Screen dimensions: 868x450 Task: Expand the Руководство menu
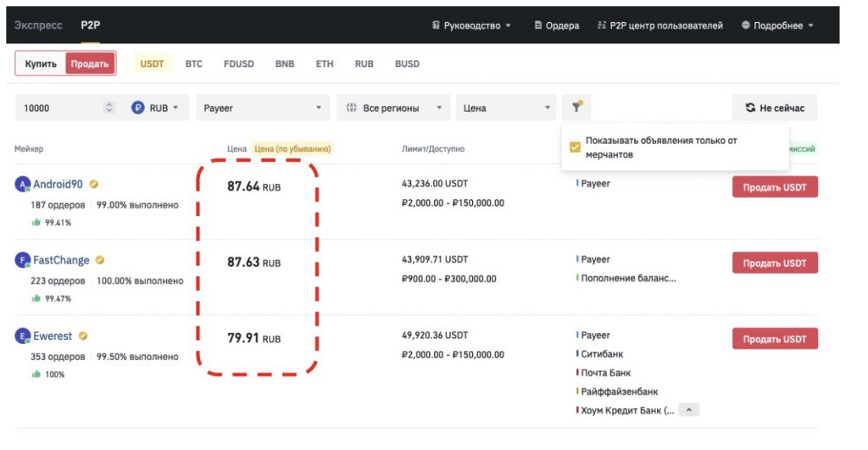click(471, 25)
